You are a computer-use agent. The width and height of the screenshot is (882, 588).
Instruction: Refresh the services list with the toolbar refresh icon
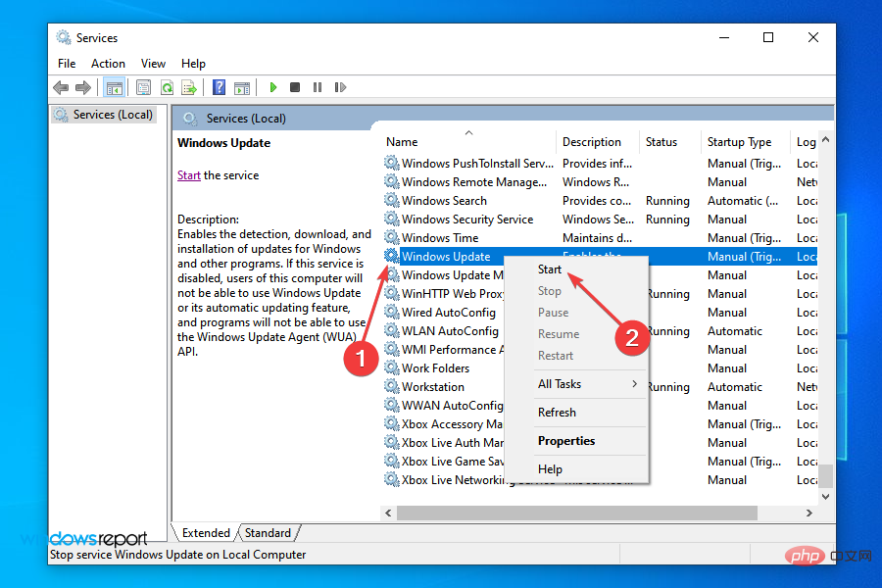coord(167,87)
